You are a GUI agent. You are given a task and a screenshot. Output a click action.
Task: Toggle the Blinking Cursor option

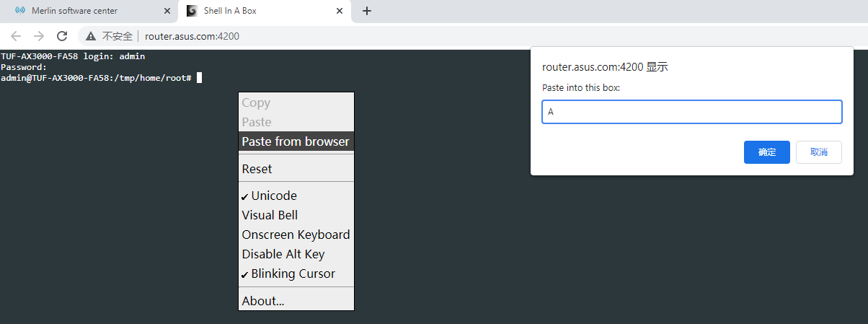click(296, 273)
